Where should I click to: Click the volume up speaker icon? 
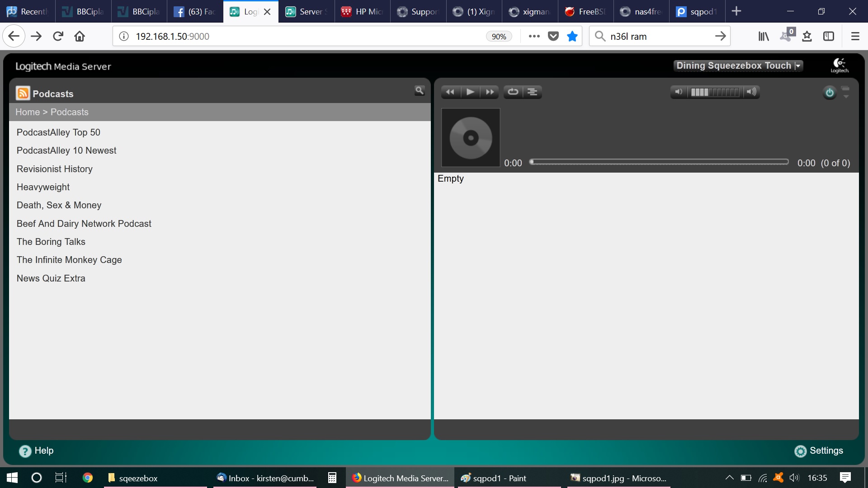[751, 92]
